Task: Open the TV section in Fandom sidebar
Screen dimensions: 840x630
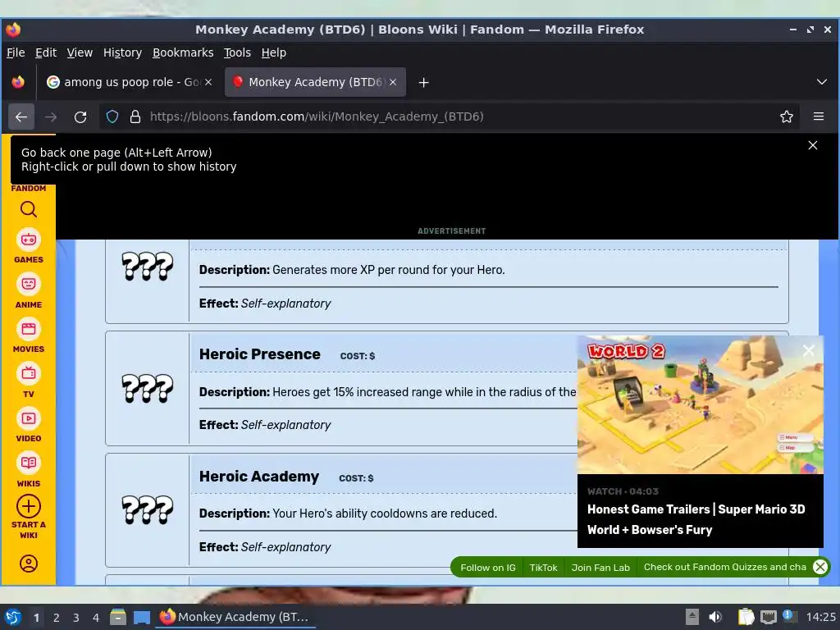Action: tap(29, 381)
